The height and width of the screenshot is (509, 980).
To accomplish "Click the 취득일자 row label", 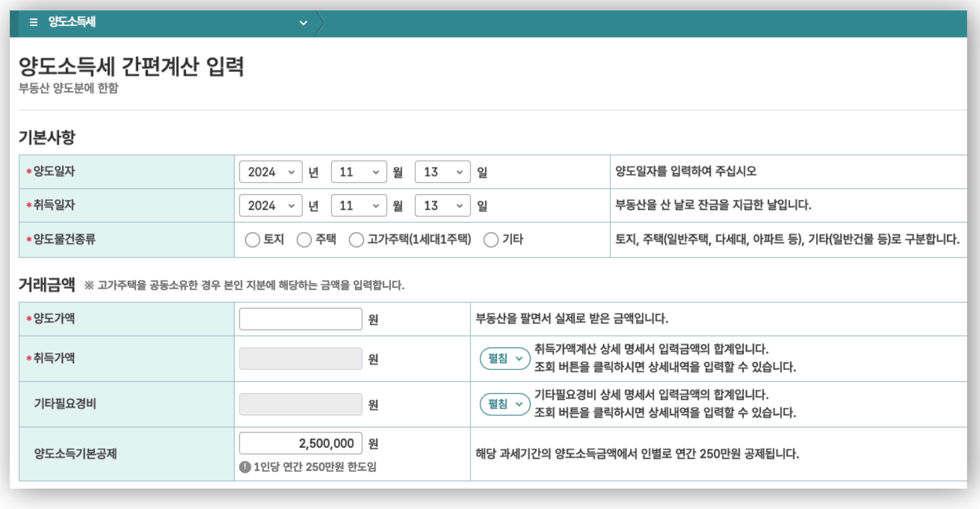I will [x=54, y=205].
